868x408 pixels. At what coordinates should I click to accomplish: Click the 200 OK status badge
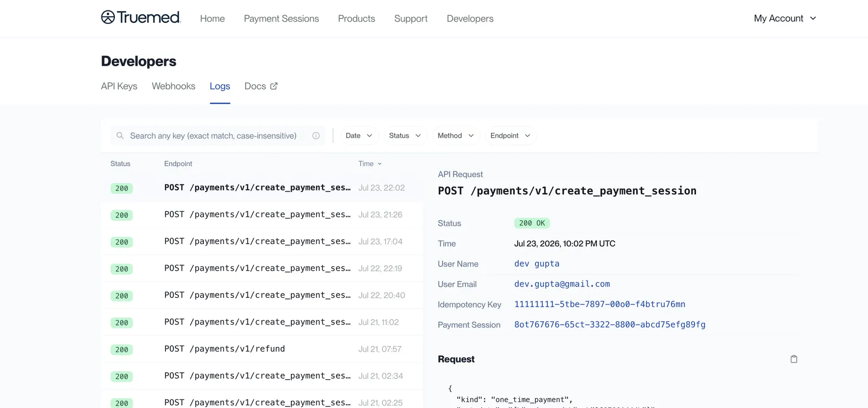pos(532,223)
